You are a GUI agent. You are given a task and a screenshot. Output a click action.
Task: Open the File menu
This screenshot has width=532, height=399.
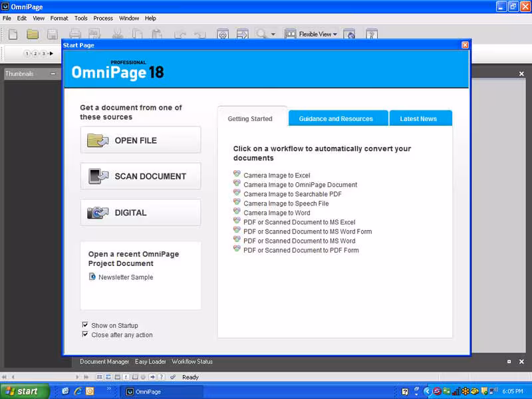(x=7, y=19)
